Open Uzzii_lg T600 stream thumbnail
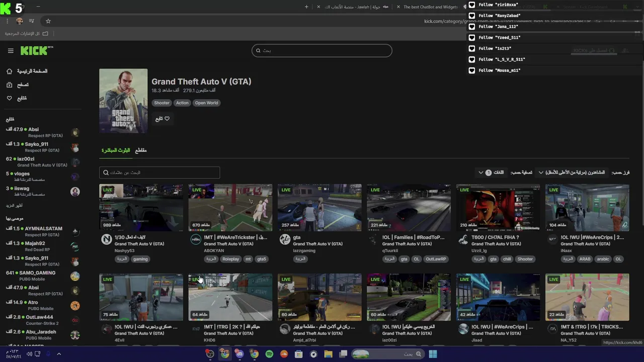This screenshot has height=362, width=644. (498, 208)
